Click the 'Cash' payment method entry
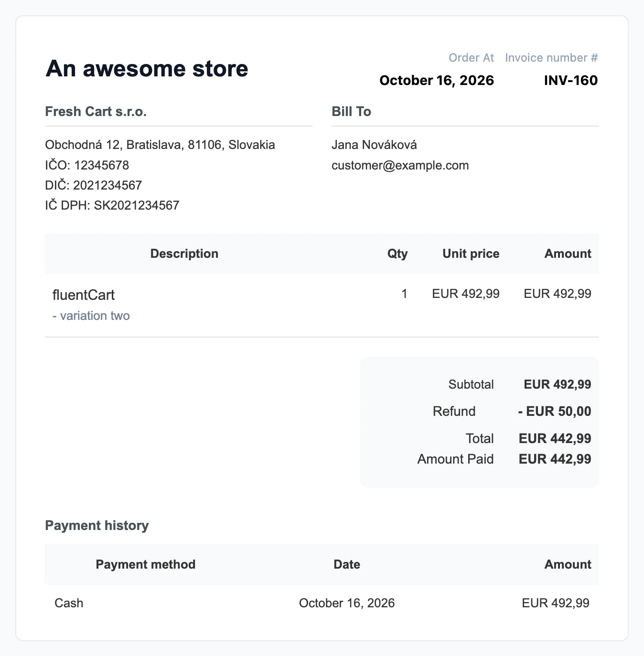 point(69,603)
